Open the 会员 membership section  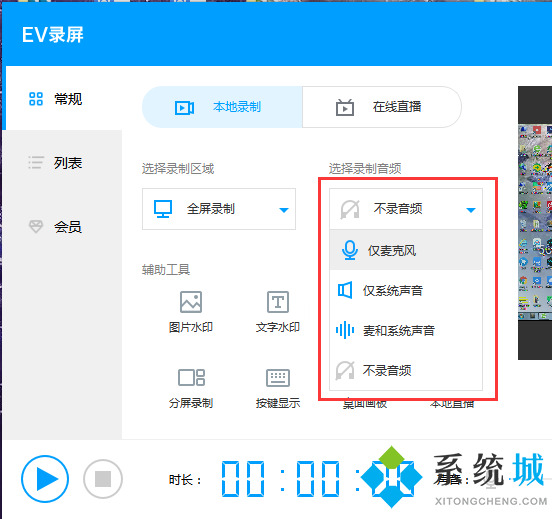tap(63, 226)
